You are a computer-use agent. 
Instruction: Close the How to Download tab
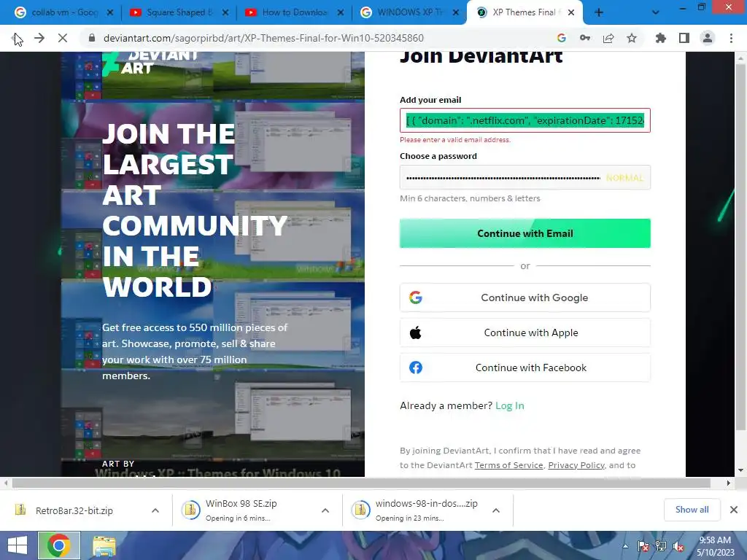[x=341, y=13]
